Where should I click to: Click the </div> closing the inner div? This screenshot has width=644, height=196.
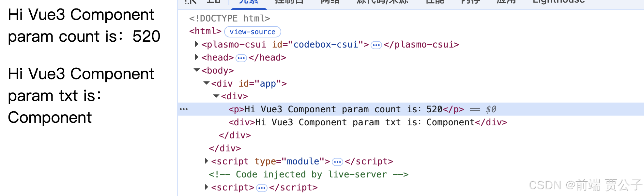[235, 135]
